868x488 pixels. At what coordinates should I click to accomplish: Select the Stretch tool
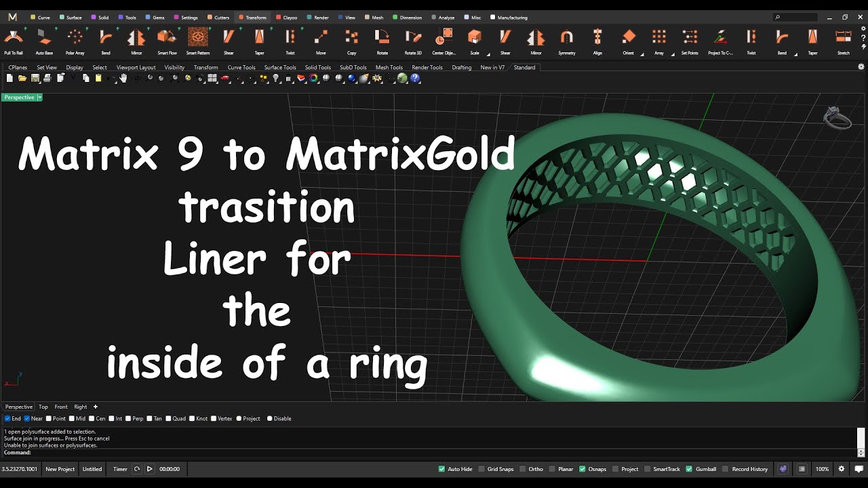coord(844,42)
